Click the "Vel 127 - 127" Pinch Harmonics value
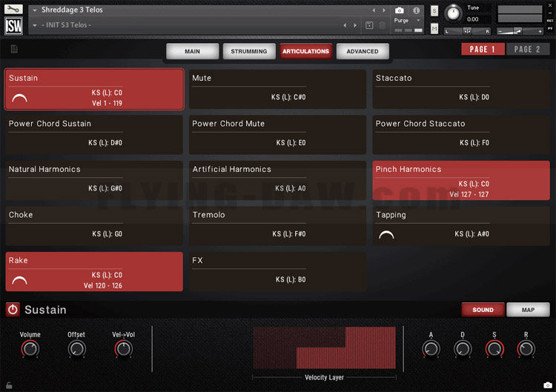The width and height of the screenshot is (556, 392). [x=469, y=194]
